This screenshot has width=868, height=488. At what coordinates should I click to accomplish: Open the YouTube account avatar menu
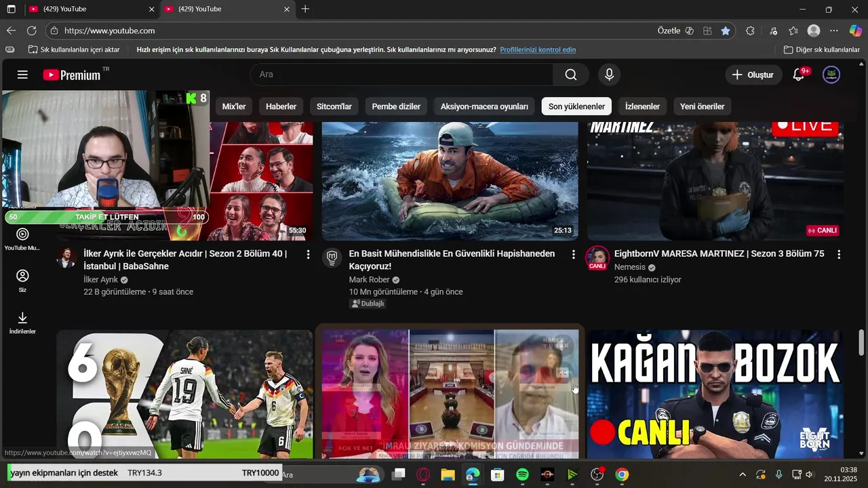click(831, 75)
